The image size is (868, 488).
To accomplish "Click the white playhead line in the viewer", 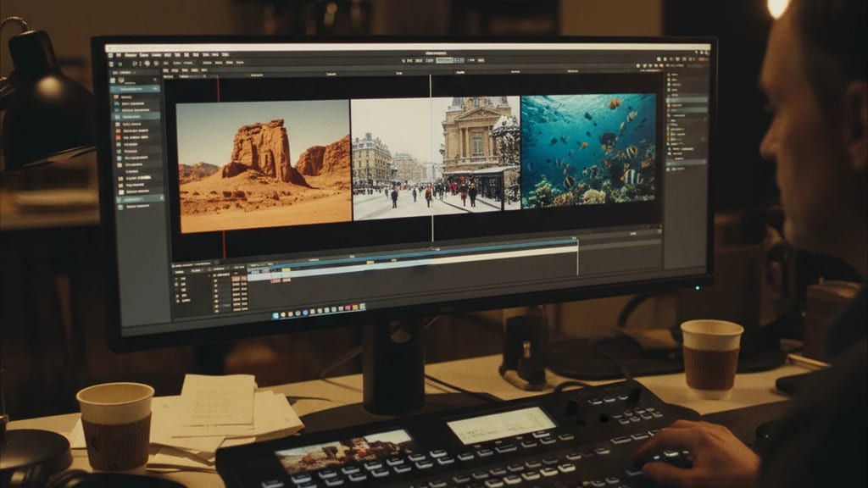I will [431, 158].
